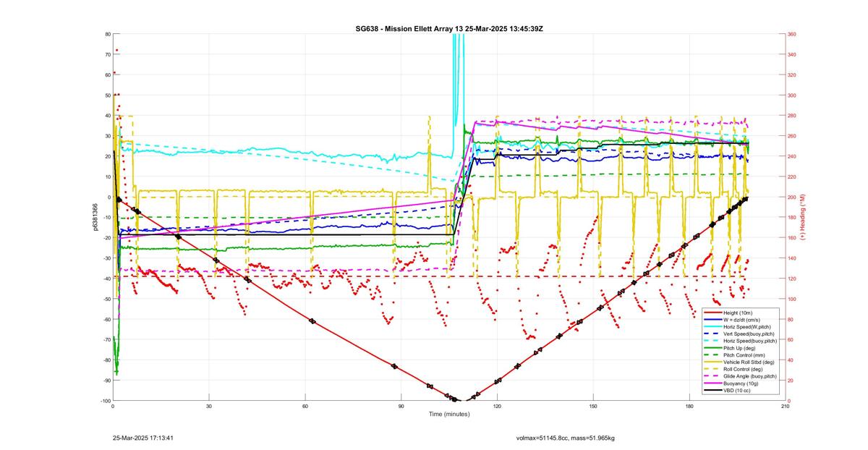Click x-axis tick label '90'

pyautogui.click(x=401, y=407)
